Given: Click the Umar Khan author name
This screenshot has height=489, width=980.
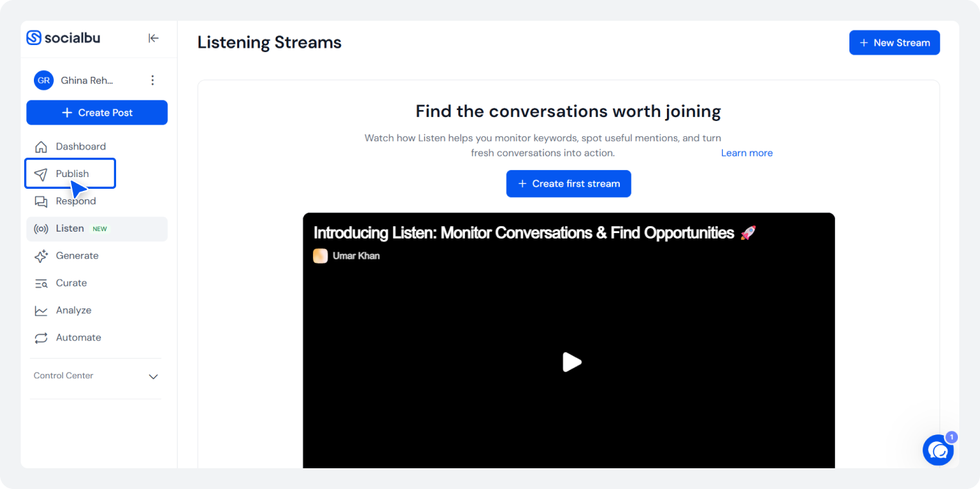Looking at the screenshot, I should 357,256.
